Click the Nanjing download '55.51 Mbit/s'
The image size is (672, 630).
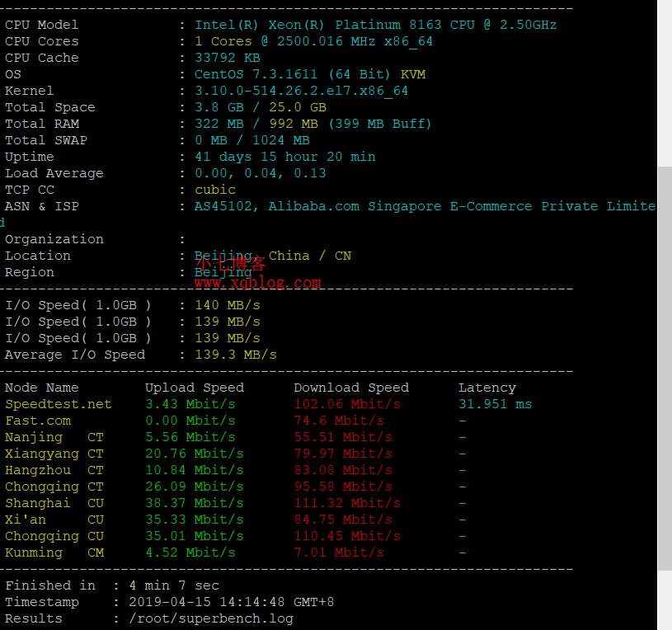[x=343, y=437]
